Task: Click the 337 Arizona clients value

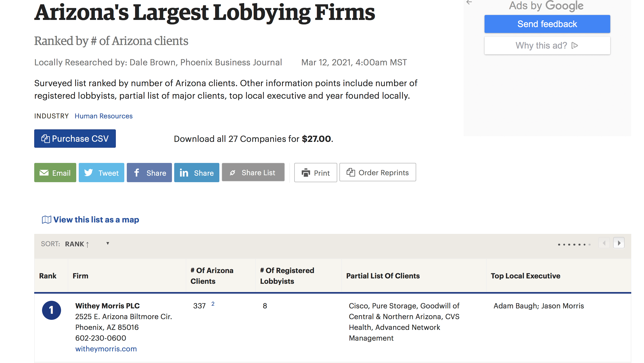Action: tap(199, 306)
